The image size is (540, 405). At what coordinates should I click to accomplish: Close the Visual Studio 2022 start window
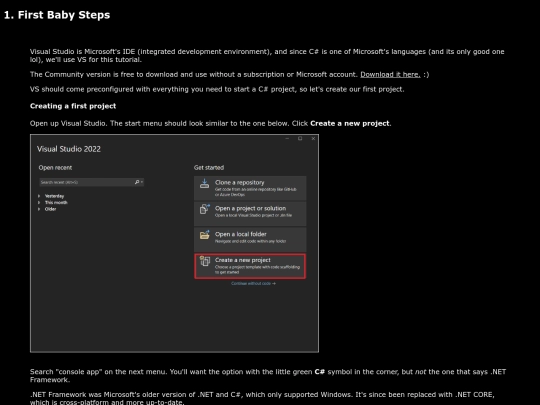click(x=313, y=138)
